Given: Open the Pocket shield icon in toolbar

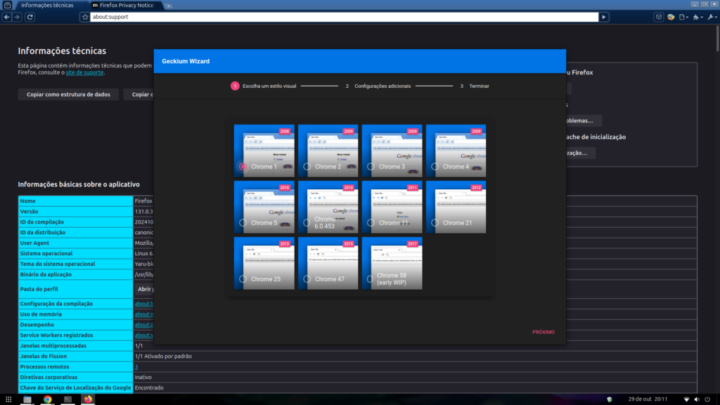Looking at the screenshot, I should 658,17.
